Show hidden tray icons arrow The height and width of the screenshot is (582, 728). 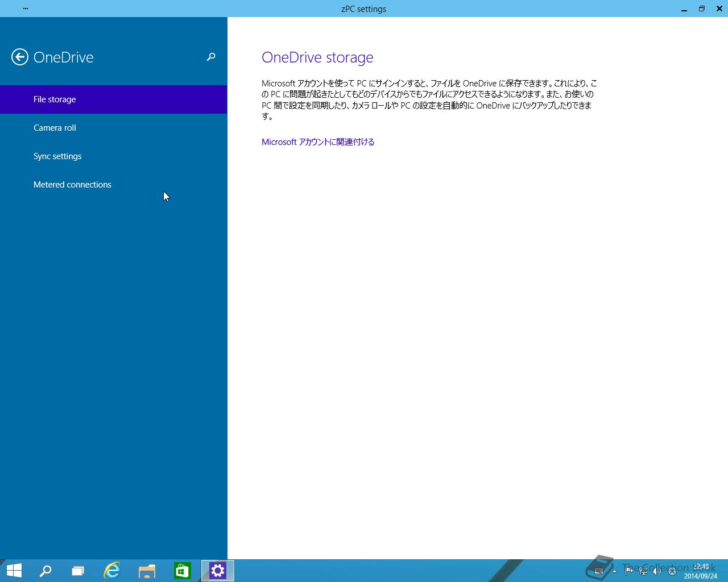pyautogui.click(x=614, y=571)
